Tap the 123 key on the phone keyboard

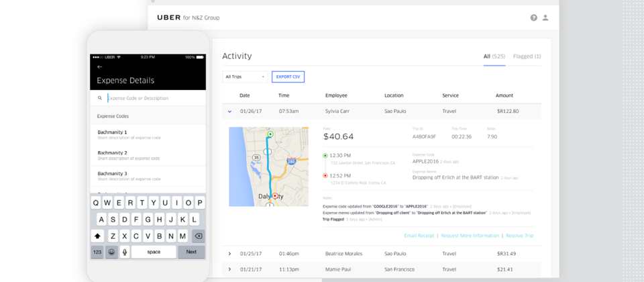pyautogui.click(x=97, y=252)
